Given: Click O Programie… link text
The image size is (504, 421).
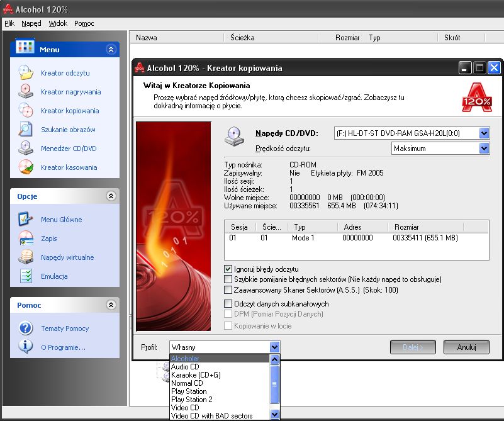Looking at the screenshot, I should [x=63, y=347].
